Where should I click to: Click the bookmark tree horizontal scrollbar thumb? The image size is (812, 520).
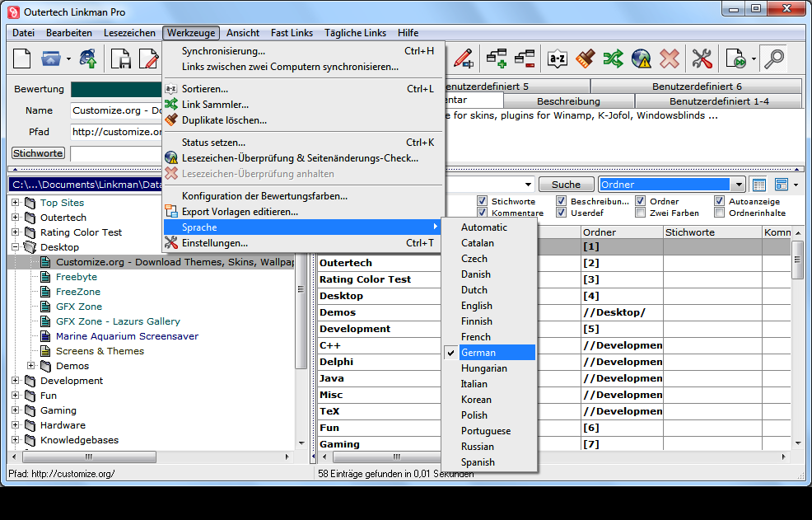pos(89,457)
